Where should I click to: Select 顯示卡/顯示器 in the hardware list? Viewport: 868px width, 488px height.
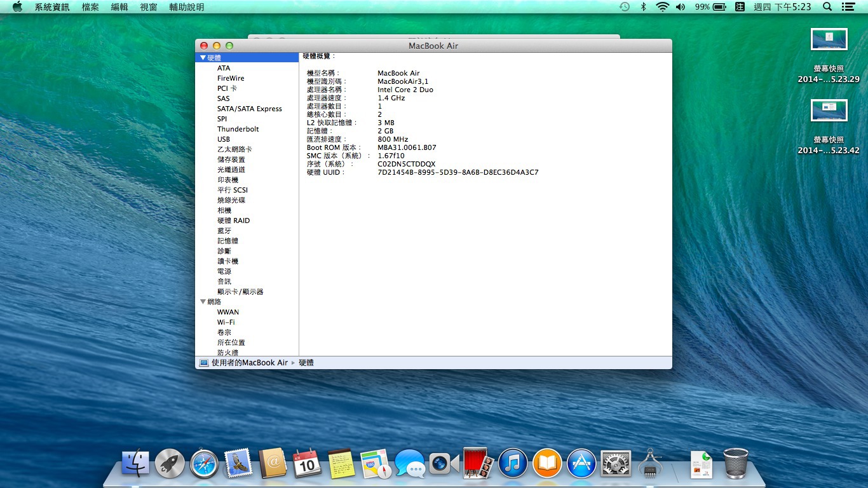tap(240, 292)
